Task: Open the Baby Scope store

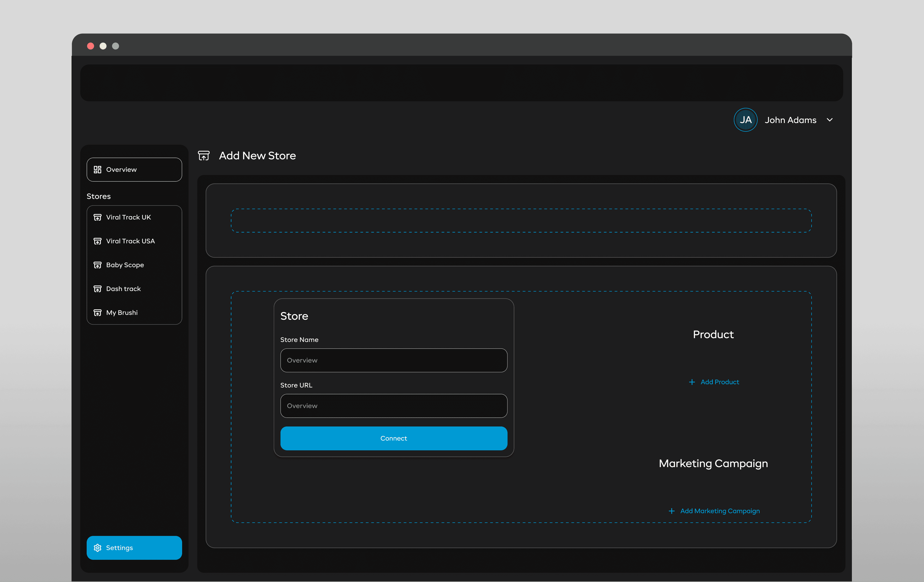Action: 134,265
